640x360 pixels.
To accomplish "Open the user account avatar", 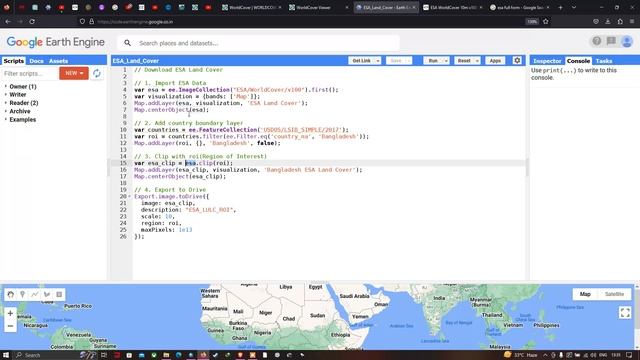I will tap(627, 41).
